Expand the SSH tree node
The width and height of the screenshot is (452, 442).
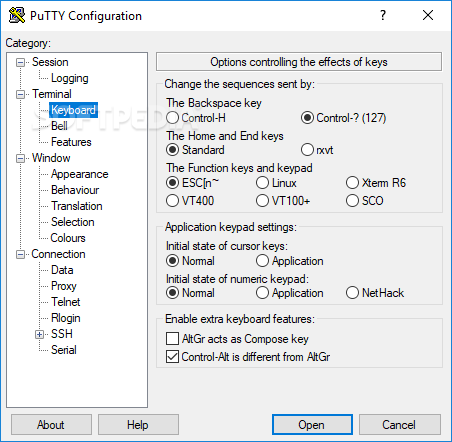[39, 334]
